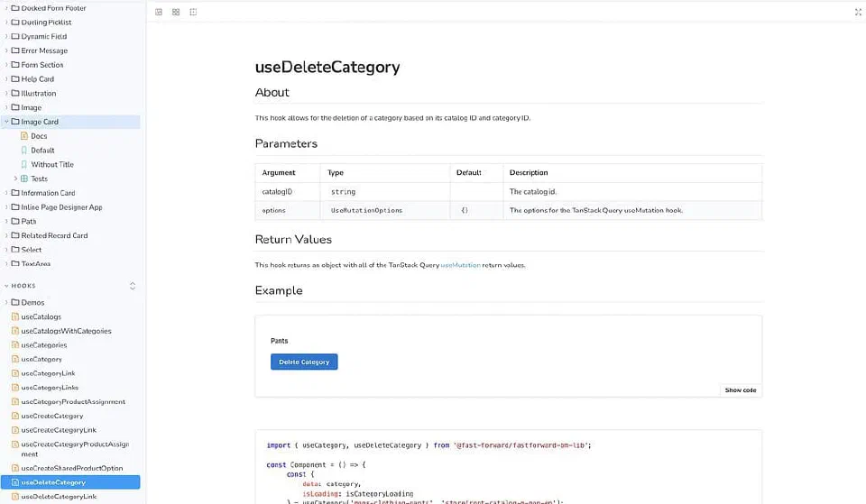Open the Docs page under Image Card
This screenshot has height=504, width=866.
point(39,136)
